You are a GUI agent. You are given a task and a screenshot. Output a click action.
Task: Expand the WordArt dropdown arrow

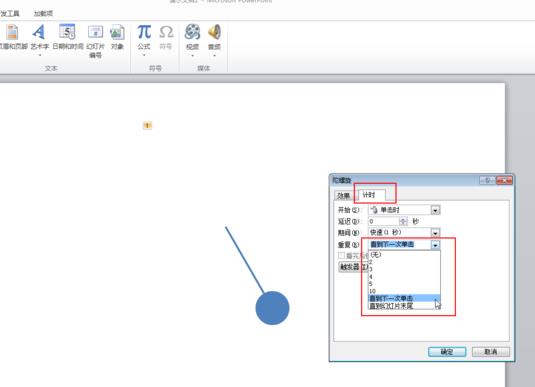pyautogui.click(x=40, y=55)
